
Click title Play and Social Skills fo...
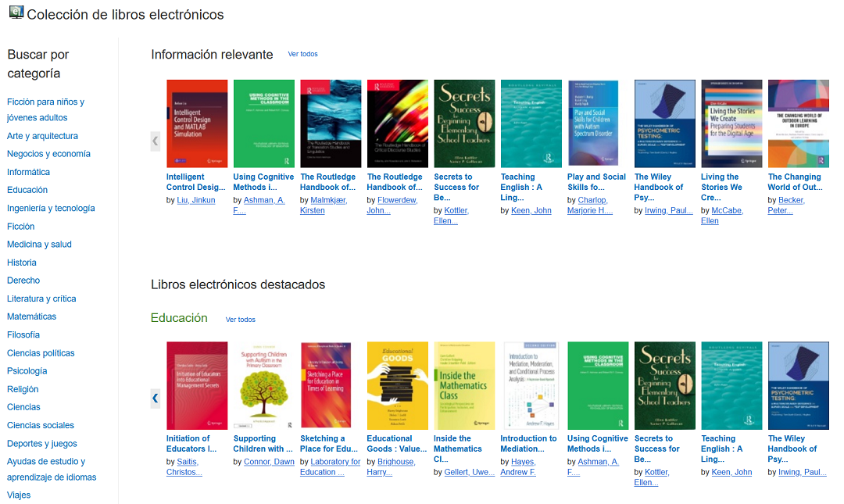click(x=596, y=182)
